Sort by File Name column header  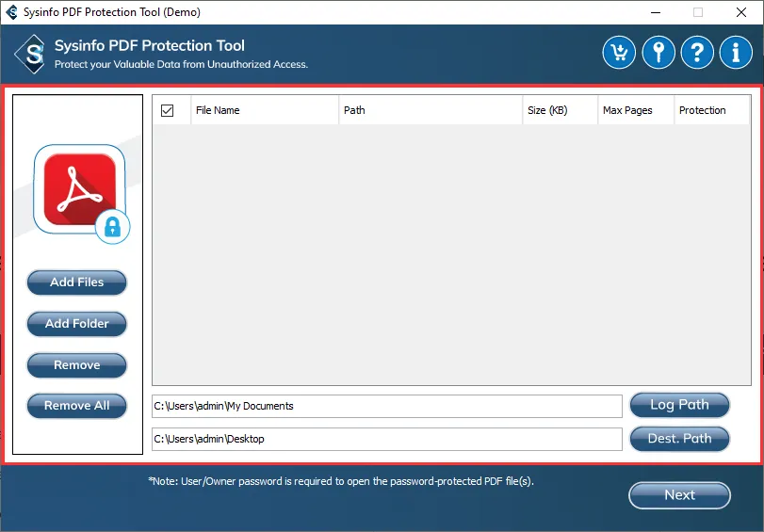[265, 110]
